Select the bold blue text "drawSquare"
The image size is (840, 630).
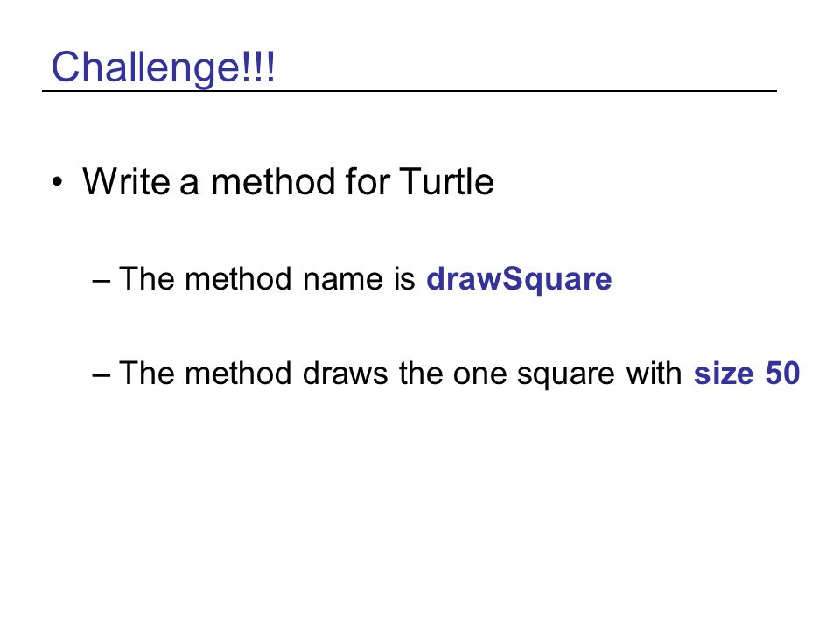[x=519, y=279]
